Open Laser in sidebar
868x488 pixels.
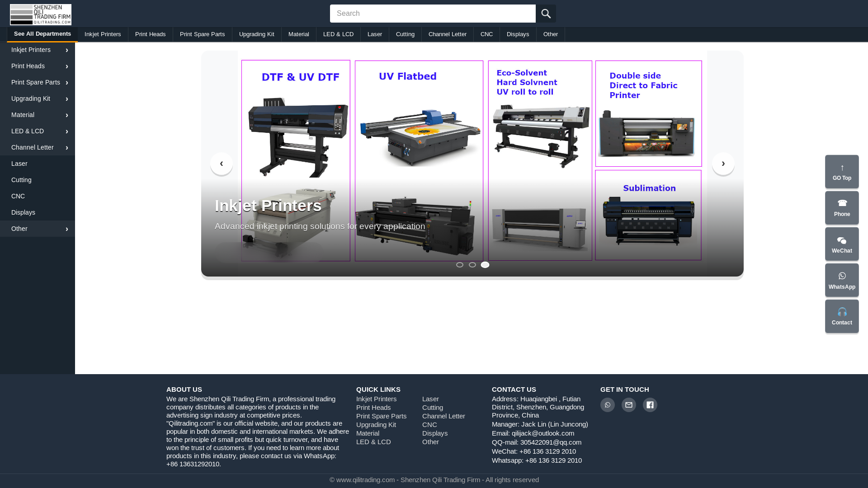pyautogui.click(x=38, y=164)
